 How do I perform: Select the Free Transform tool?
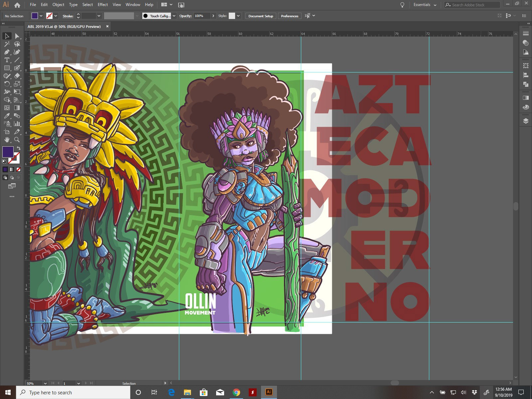(17, 92)
